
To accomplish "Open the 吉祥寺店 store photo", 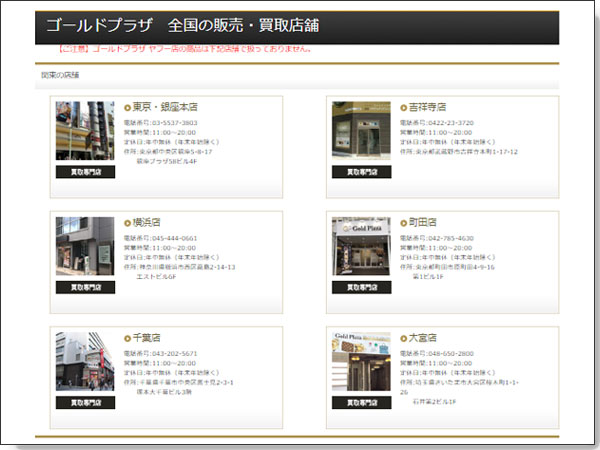I will [361, 130].
